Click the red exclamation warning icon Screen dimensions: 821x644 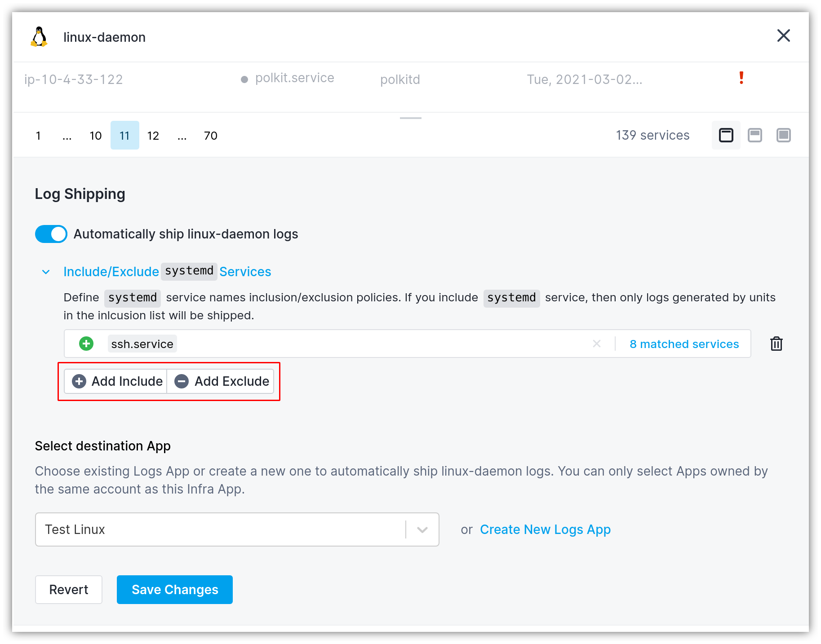coord(741,78)
